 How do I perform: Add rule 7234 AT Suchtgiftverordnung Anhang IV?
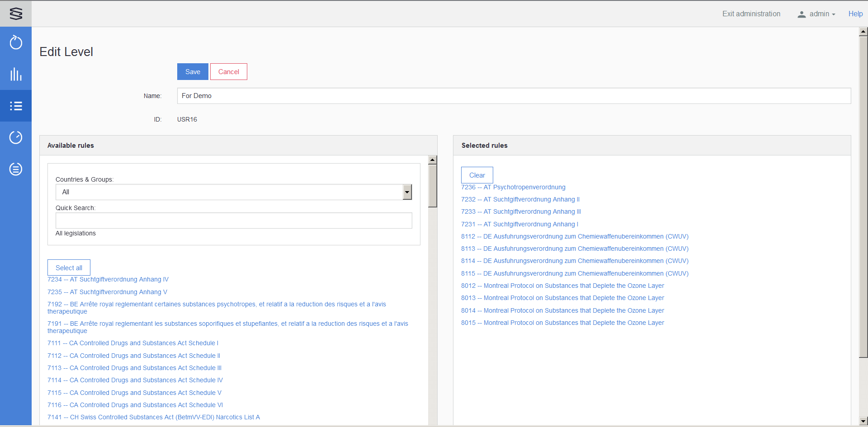(x=108, y=280)
